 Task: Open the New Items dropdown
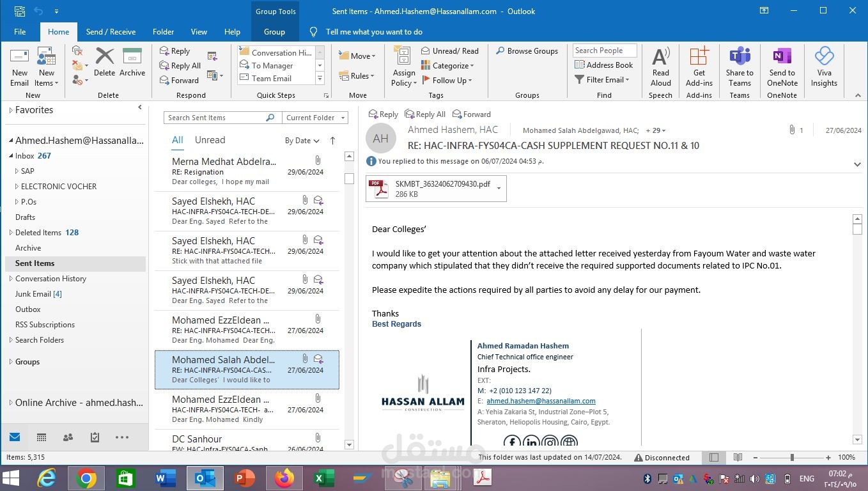click(x=46, y=67)
